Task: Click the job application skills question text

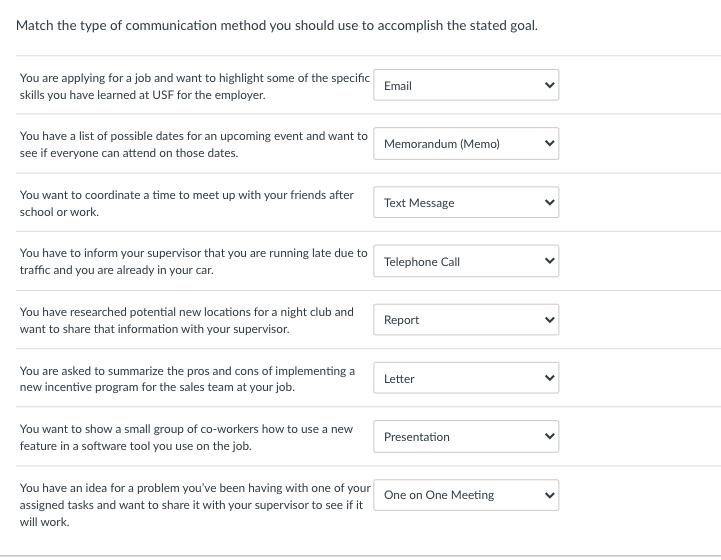Action: [x=194, y=86]
